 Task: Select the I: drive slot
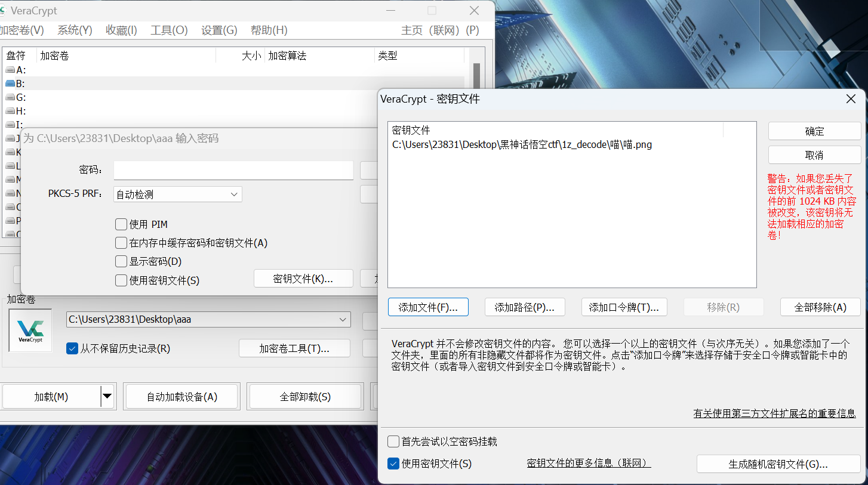click(x=233, y=124)
